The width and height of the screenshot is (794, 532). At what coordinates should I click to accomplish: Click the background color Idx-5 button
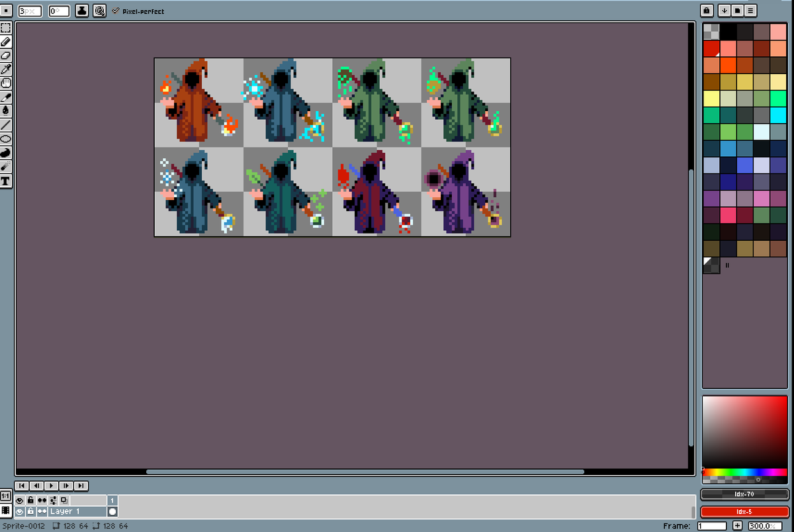pos(744,511)
